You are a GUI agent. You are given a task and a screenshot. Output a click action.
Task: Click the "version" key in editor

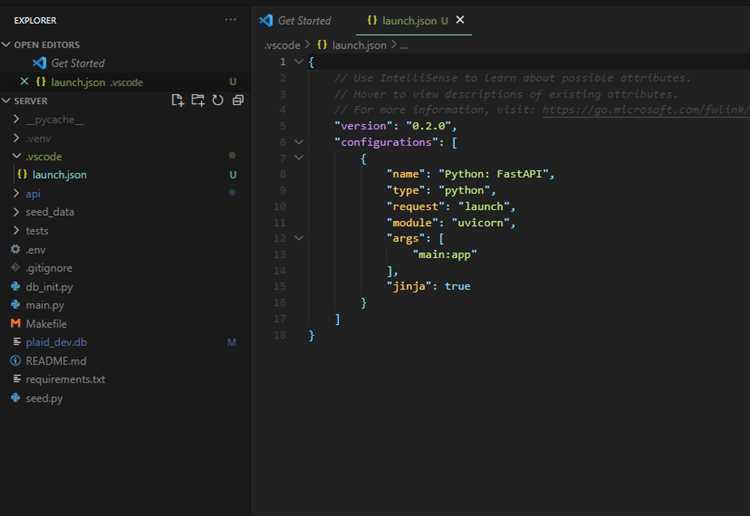(364, 126)
